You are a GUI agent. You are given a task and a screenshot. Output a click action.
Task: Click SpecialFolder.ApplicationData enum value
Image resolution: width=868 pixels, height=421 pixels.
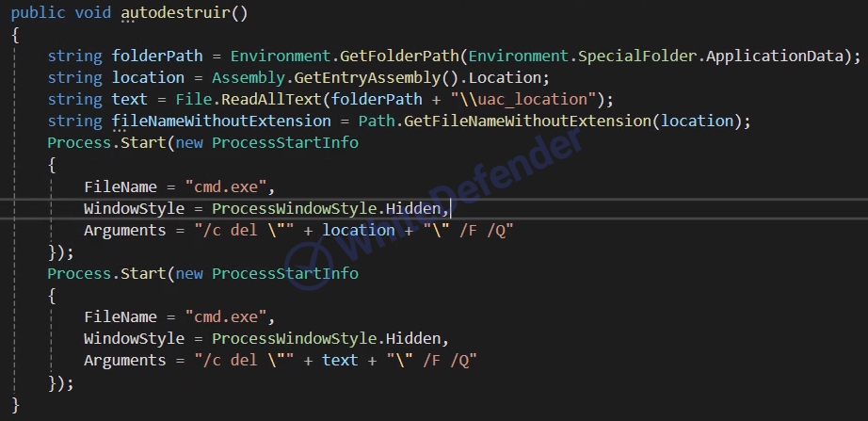714,56
